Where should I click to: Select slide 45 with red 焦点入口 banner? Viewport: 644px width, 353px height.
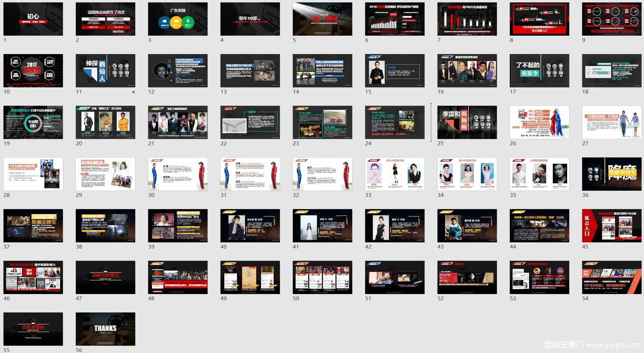coord(612,226)
